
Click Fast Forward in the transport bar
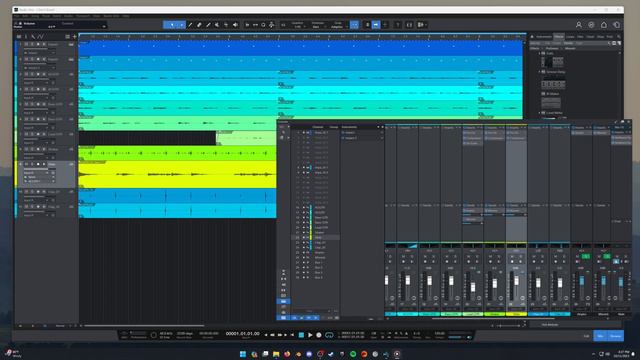(x=280, y=335)
